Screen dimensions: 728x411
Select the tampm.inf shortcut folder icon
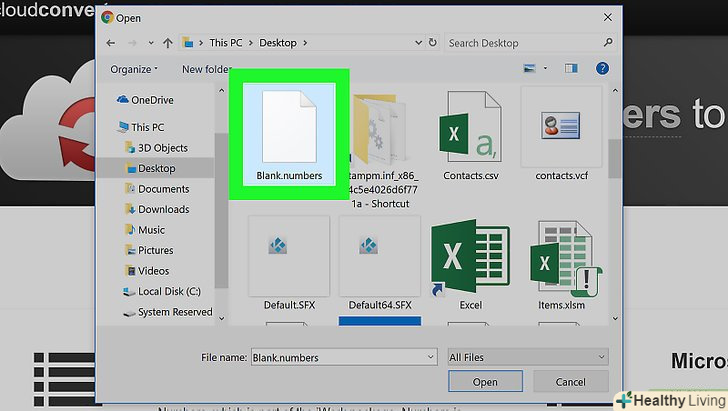(x=379, y=129)
